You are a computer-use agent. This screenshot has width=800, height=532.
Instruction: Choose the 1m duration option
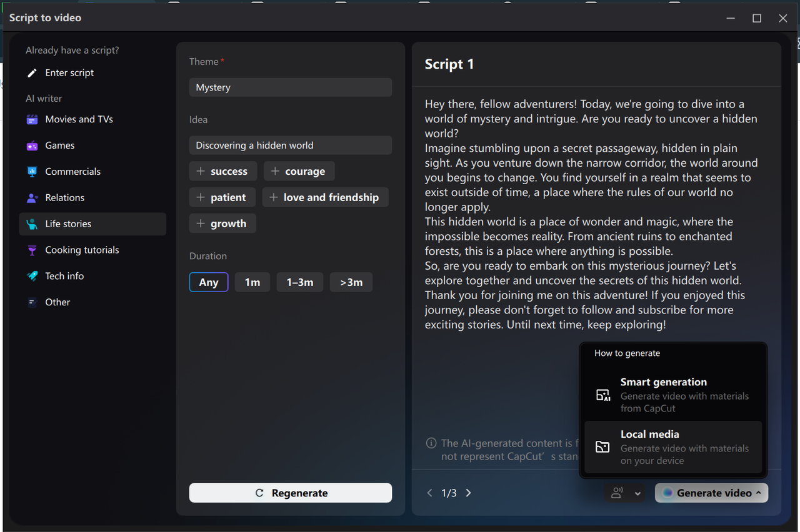click(x=252, y=282)
